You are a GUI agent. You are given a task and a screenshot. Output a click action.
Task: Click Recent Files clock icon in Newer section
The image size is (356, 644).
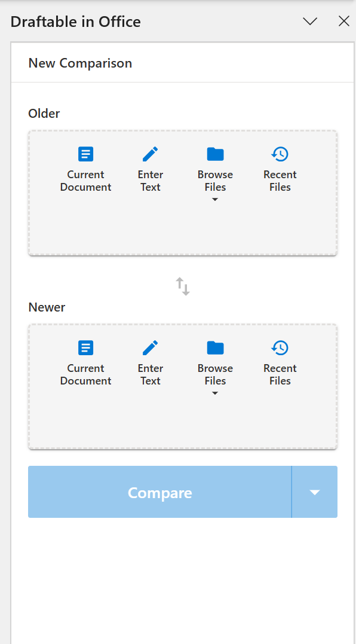(280, 347)
